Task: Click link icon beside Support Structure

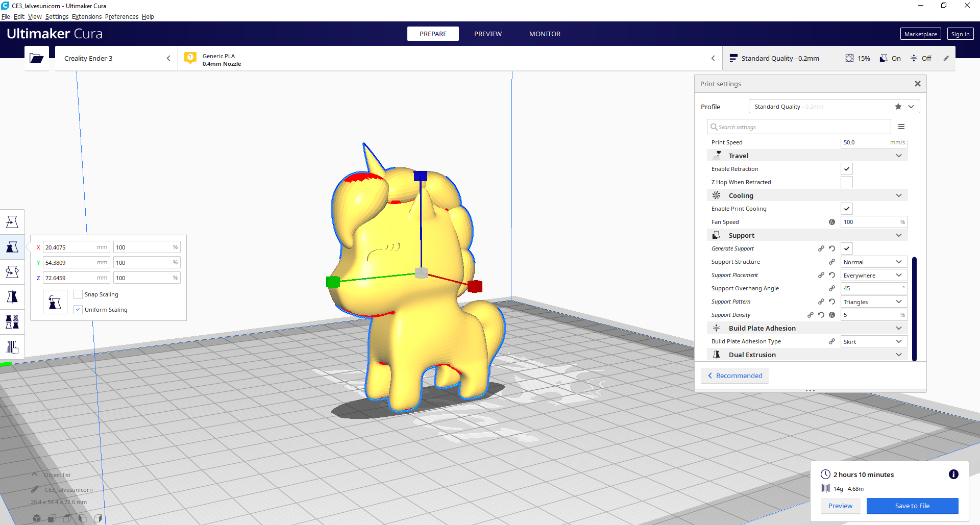Action: [832, 262]
